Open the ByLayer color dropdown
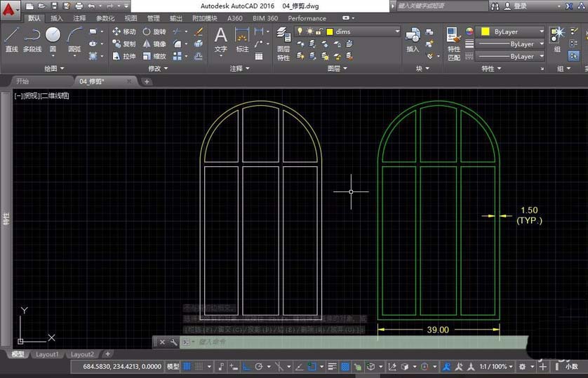The image size is (588, 378). point(541,32)
